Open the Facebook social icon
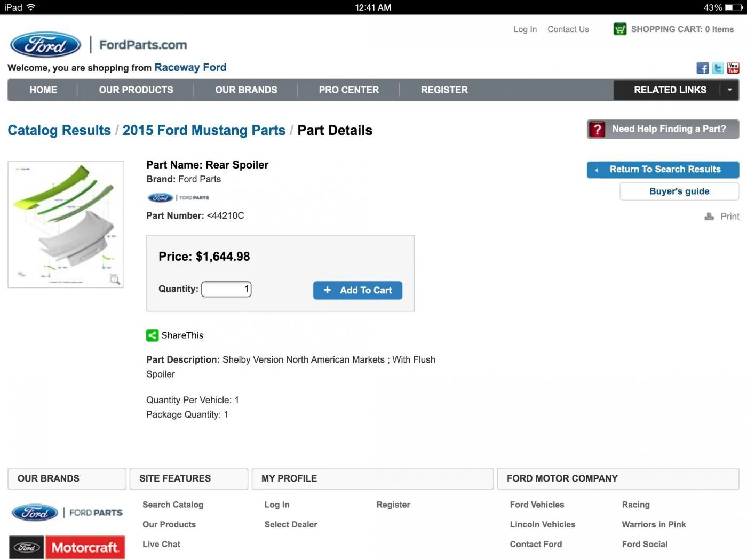Viewport: 747px width, 560px height. (703, 68)
